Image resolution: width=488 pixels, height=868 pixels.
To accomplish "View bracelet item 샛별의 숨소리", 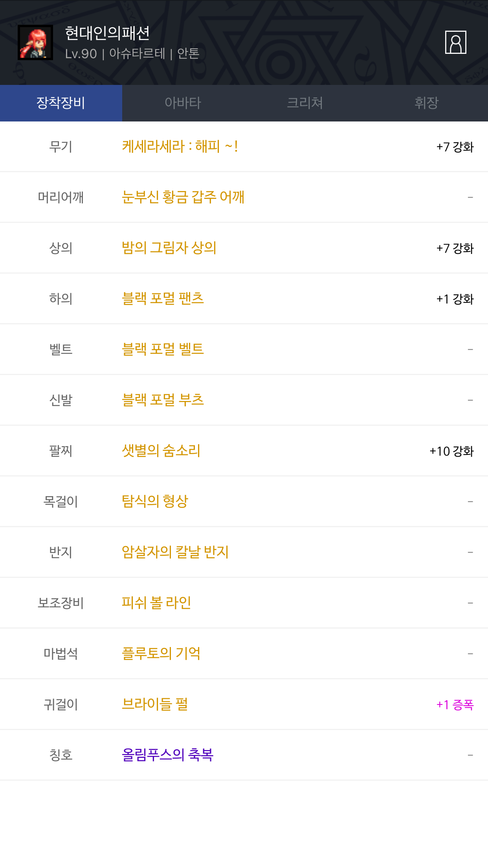I will click(161, 451).
